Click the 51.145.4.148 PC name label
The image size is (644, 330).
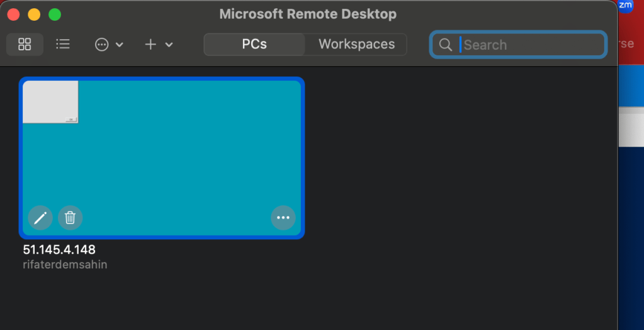(x=59, y=249)
